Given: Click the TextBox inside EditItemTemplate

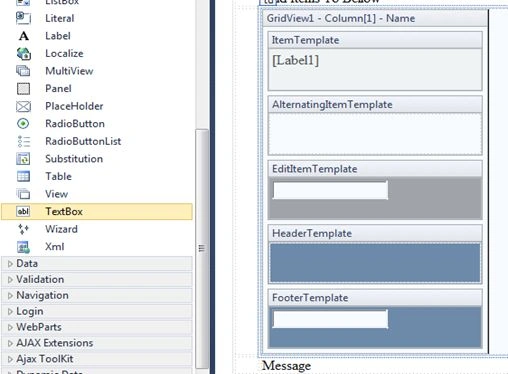Looking at the screenshot, I should click(x=330, y=190).
